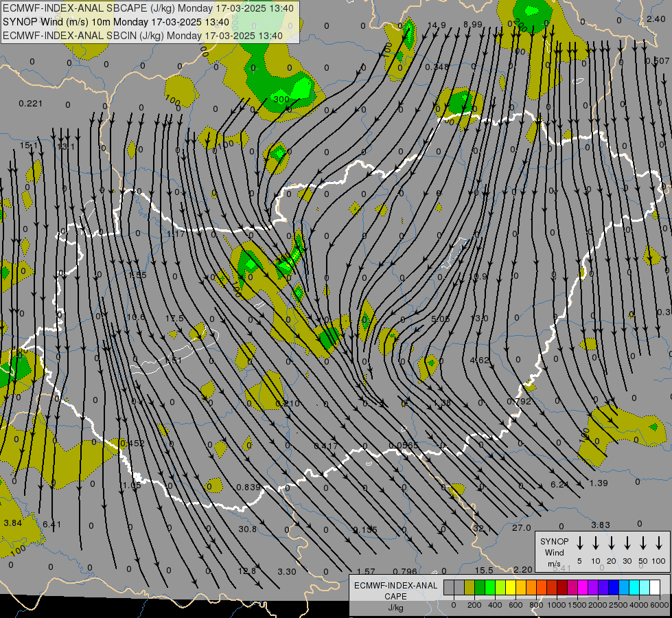Pick the olive swatch in the CAPE legend
The width and height of the screenshot is (672, 618).
pos(470,587)
